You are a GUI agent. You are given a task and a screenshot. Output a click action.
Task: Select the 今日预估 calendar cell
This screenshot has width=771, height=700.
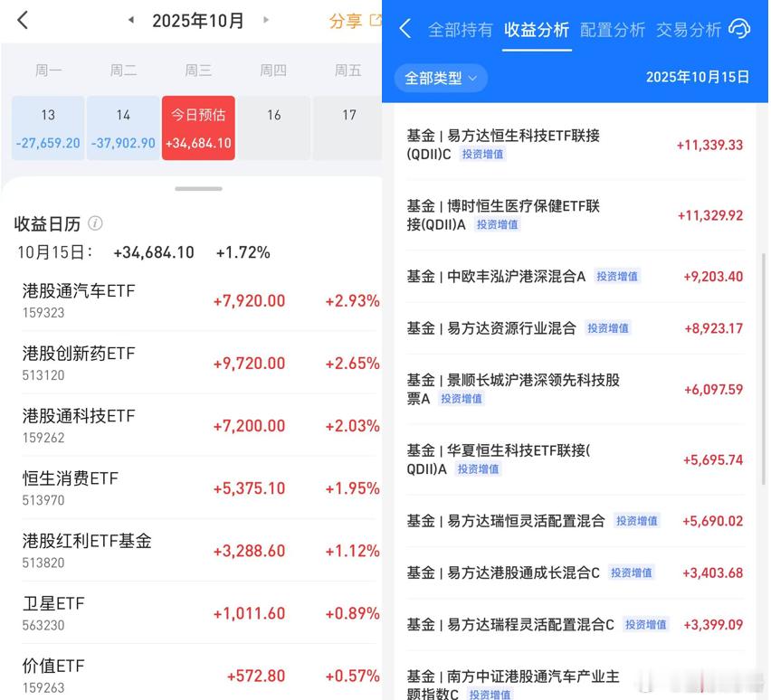[x=198, y=128]
